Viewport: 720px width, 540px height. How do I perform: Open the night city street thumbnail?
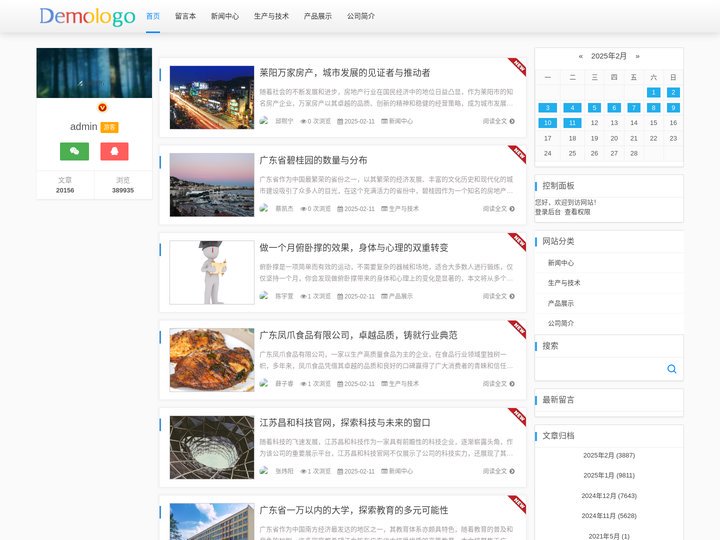pyautogui.click(x=212, y=97)
